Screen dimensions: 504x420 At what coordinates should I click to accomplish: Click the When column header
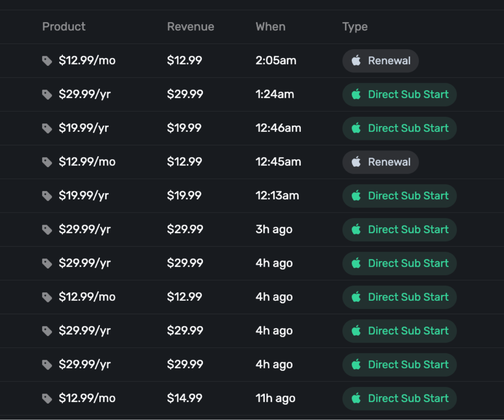(x=270, y=26)
